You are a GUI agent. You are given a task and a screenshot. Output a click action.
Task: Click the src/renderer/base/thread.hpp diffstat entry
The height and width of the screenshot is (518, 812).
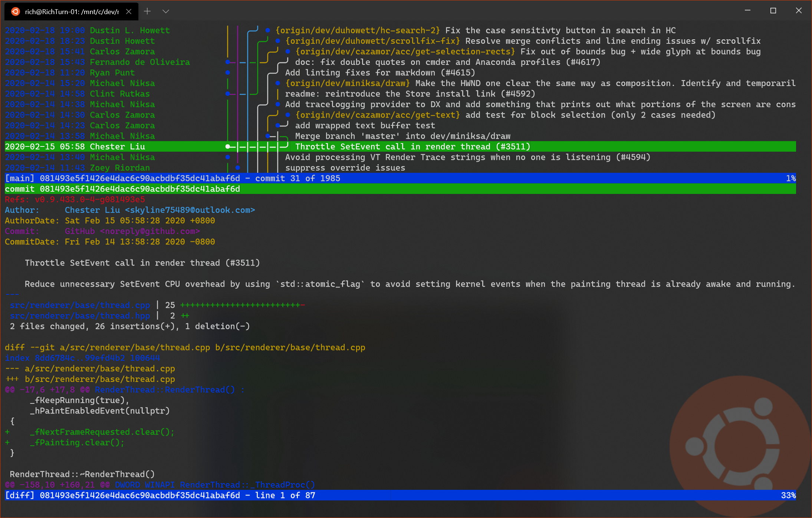pyautogui.click(x=80, y=316)
